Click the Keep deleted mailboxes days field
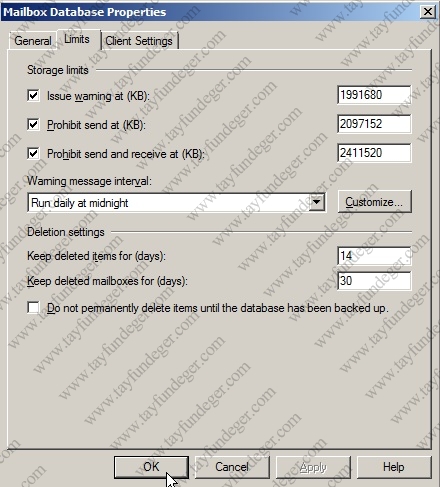 tap(374, 281)
